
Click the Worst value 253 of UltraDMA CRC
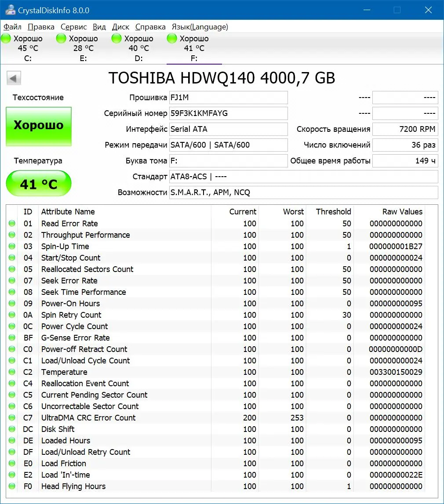click(x=297, y=417)
